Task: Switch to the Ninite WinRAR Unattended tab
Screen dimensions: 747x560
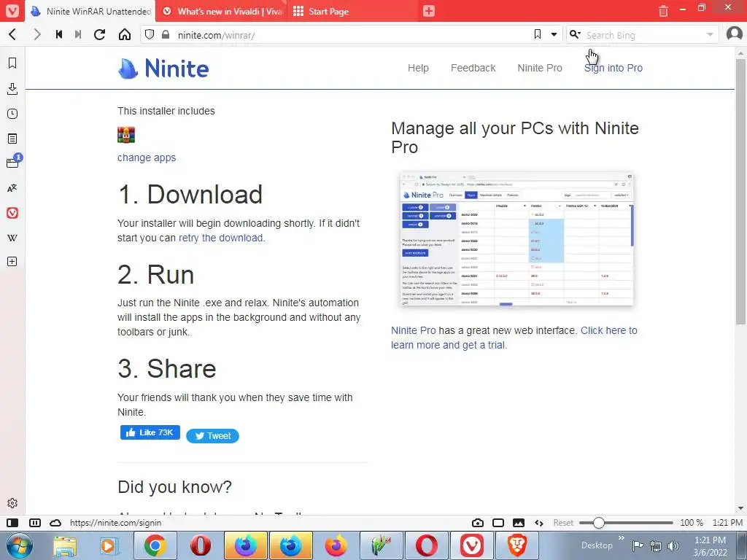Action: click(90, 11)
